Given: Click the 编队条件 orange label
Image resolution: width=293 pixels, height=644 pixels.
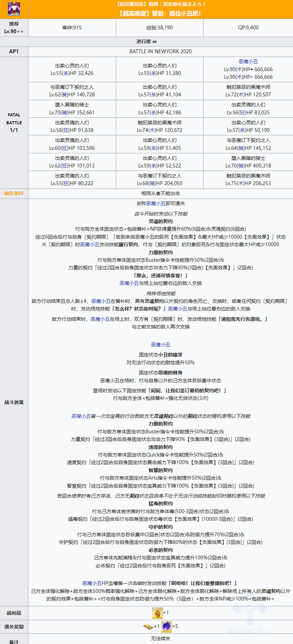Looking at the screenshot, I should tap(14, 193).
